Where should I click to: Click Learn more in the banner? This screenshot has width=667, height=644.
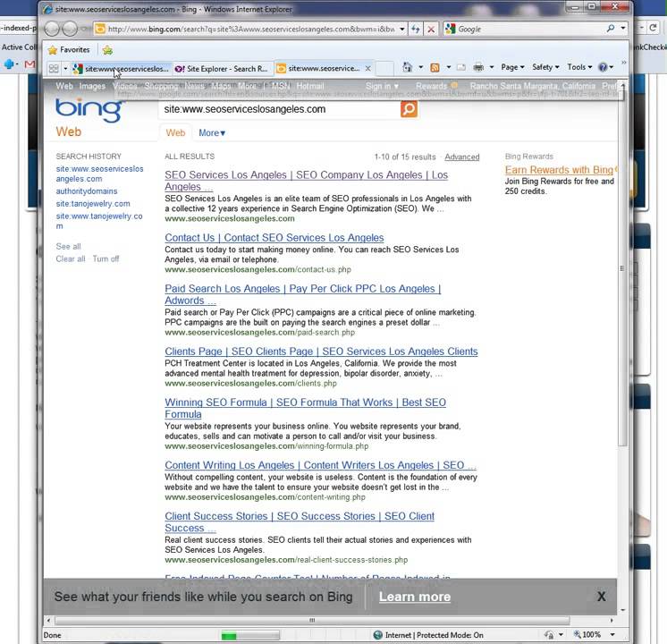point(415,597)
